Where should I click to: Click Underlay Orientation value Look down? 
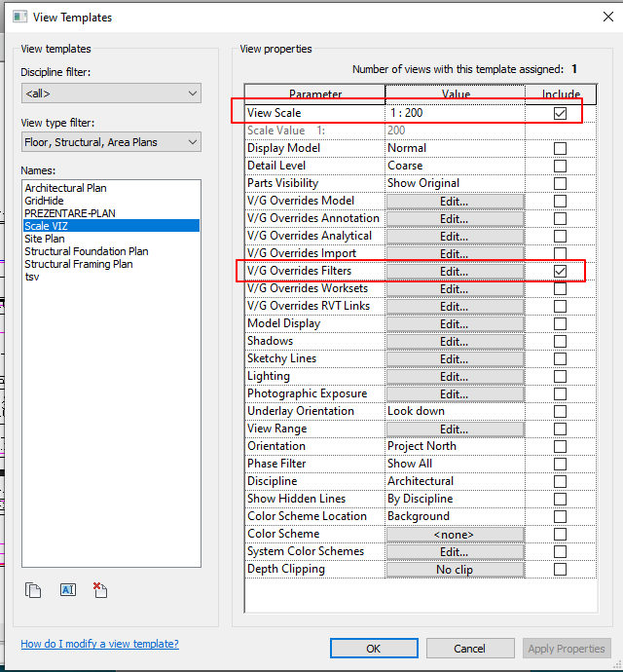click(x=455, y=411)
